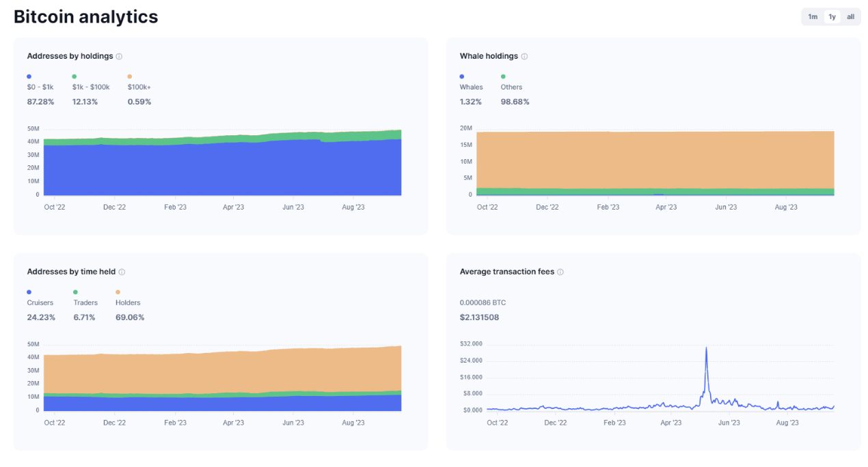Open info icon beside Addresses by time held
This screenshot has height=467, width=868.
pos(122,272)
